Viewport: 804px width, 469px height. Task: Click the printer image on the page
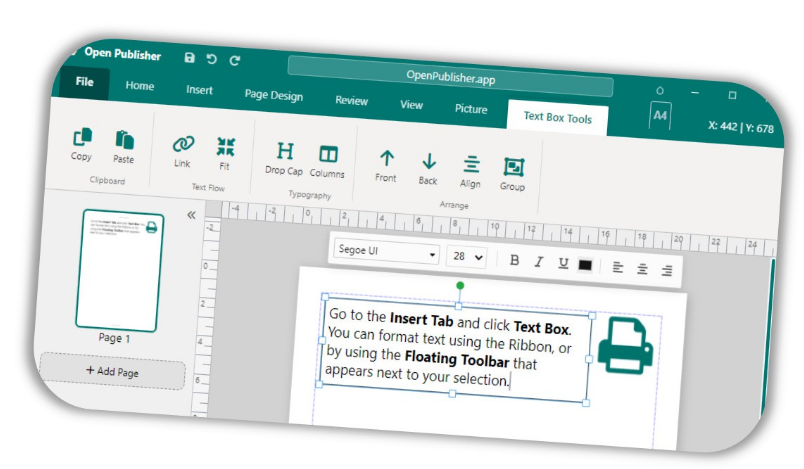(x=625, y=345)
